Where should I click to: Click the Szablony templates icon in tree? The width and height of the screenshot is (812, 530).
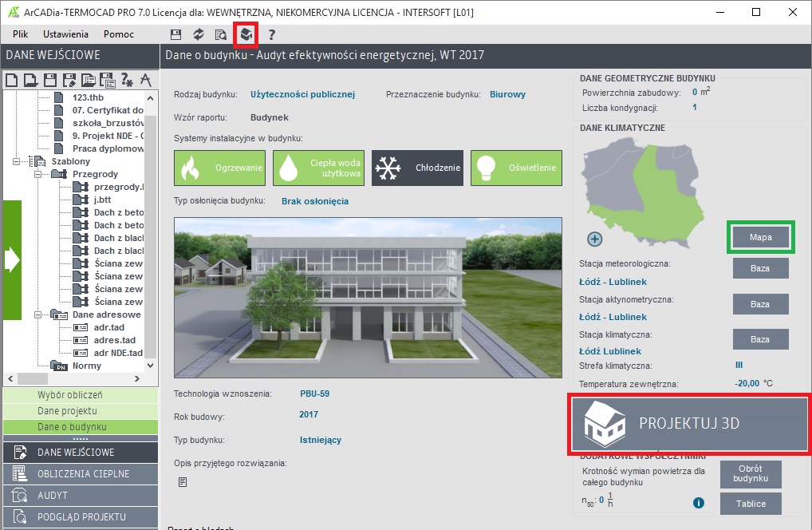37,161
